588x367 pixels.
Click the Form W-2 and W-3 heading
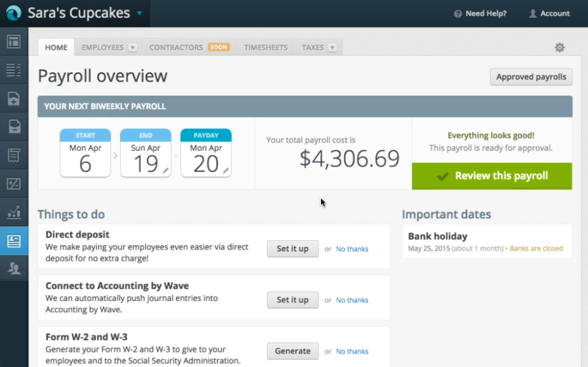coord(86,337)
